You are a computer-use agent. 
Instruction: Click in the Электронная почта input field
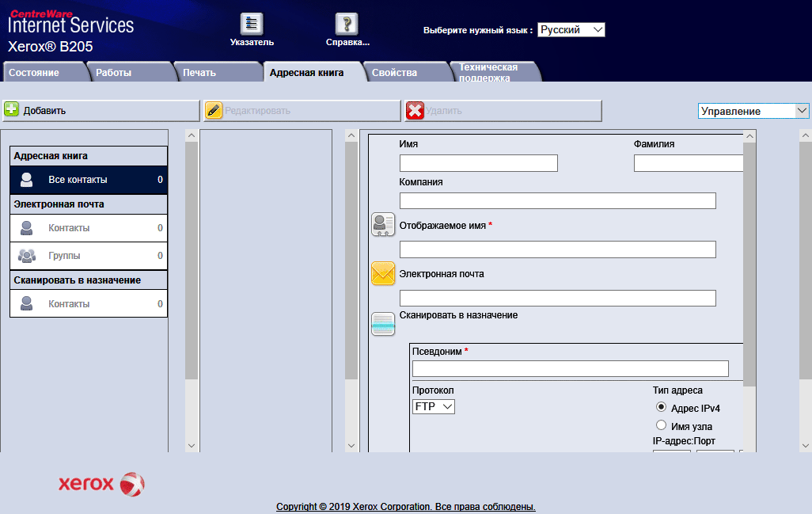coord(558,298)
